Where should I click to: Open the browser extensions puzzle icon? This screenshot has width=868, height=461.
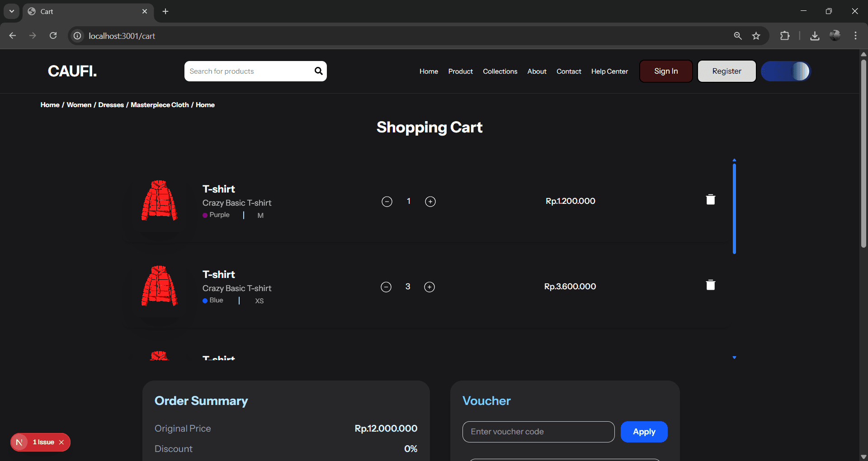click(785, 36)
